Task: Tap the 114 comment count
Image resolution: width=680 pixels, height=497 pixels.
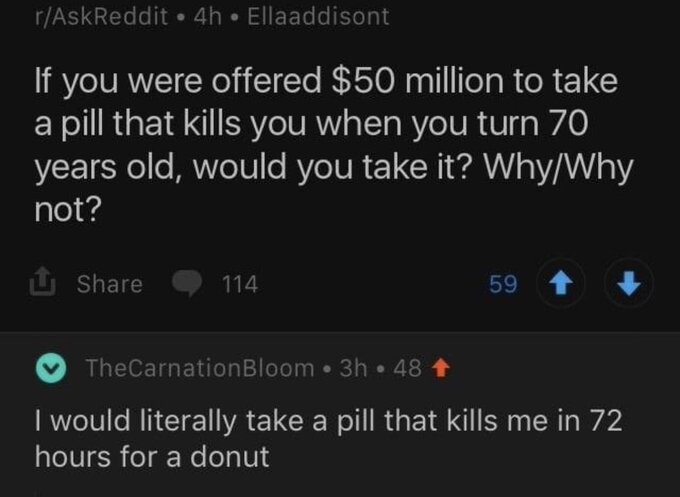Action: [x=240, y=284]
